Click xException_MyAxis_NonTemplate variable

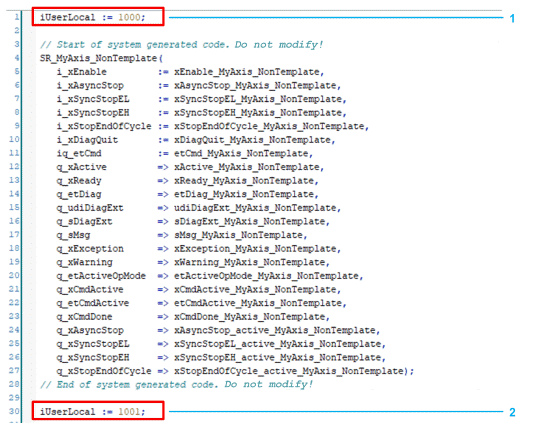[255, 249]
